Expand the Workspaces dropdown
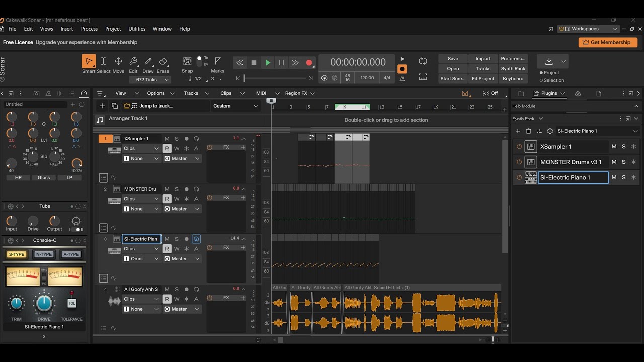 (x=589, y=29)
